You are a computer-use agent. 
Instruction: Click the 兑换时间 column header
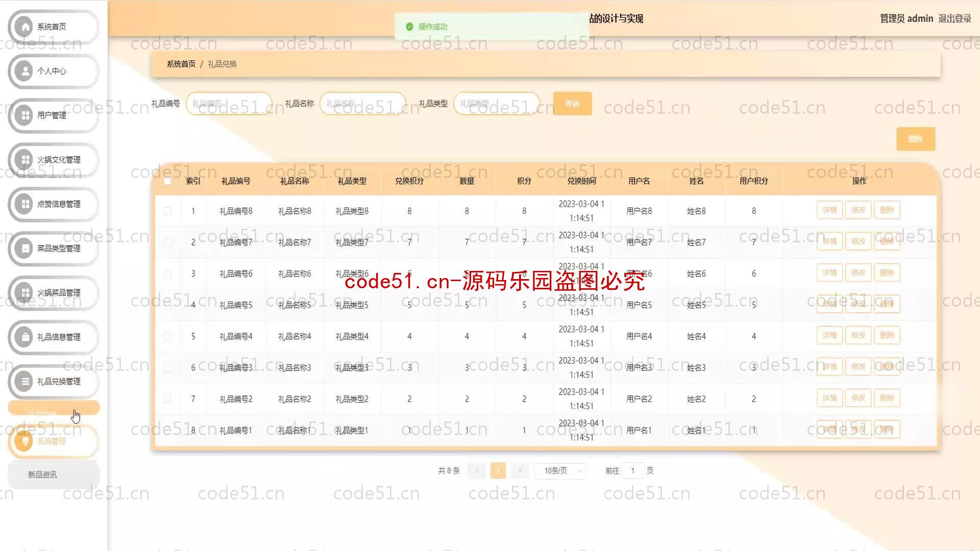pos(581,181)
